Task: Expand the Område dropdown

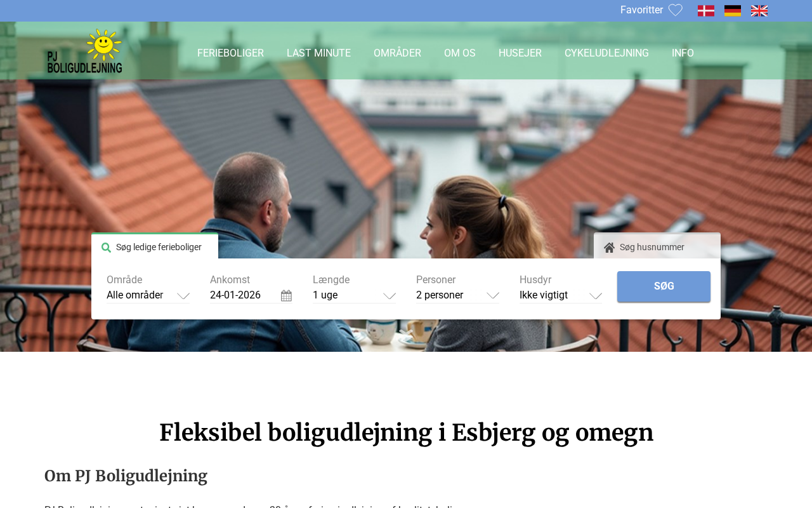Action: pyautogui.click(x=148, y=295)
